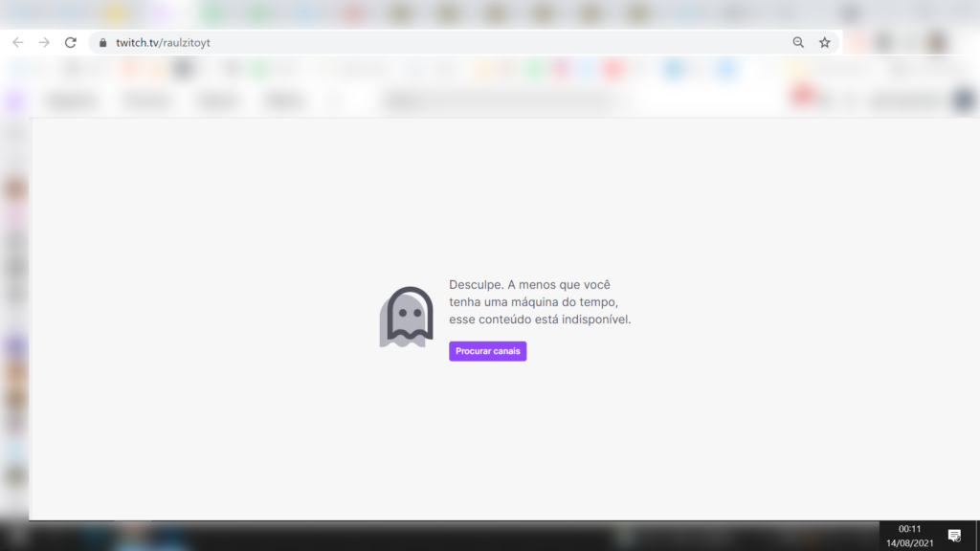Click the purple Twitch logo in top-left

(x=15, y=100)
